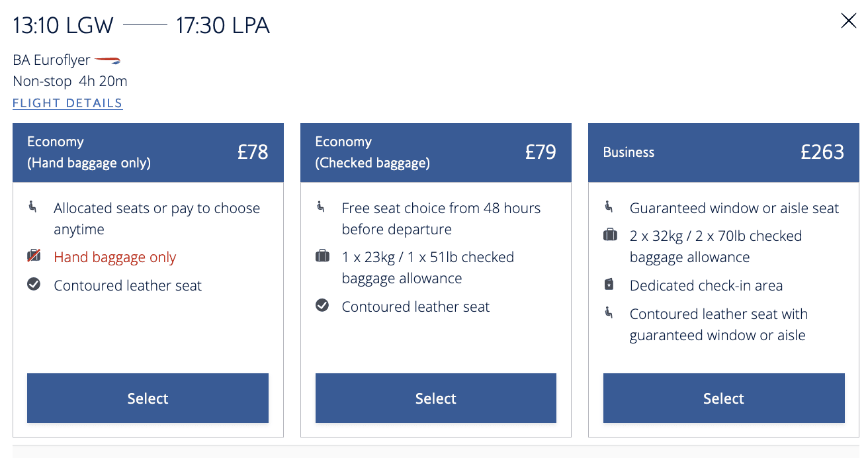
Task: Open the Flight Details link
Action: coord(67,103)
